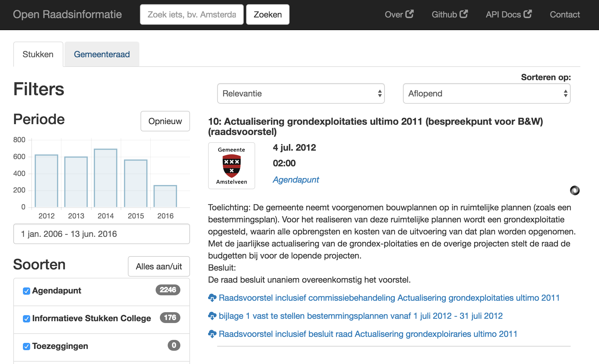This screenshot has width=599, height=364.
Task: Open the API Docs navigation link
Action: pyautogui.click(x=509, y=14)
